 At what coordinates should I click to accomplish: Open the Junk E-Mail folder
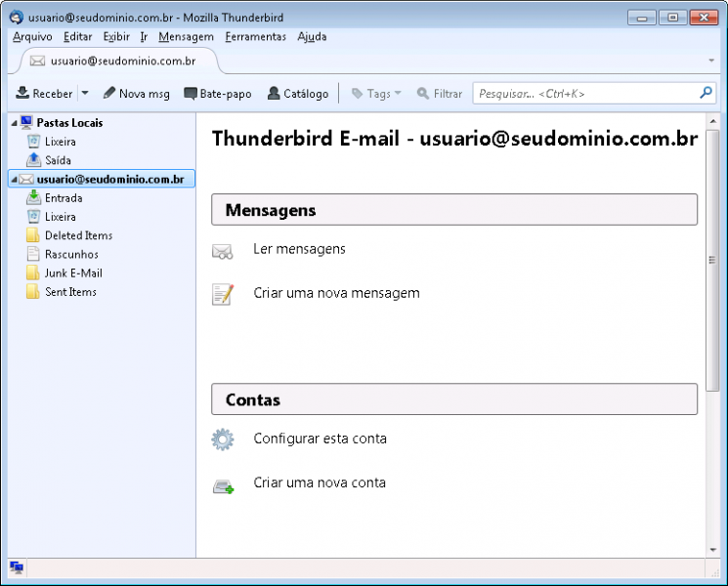pyautogui.click(x=73, y=273)
